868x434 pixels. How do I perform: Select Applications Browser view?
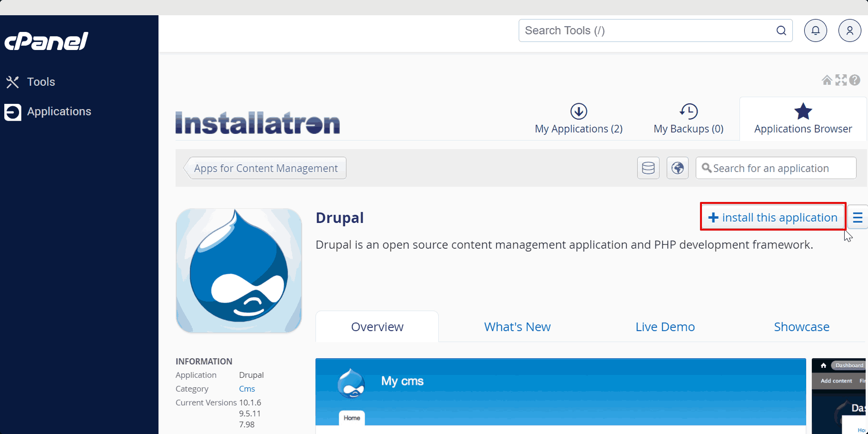[x=802, y=119]
